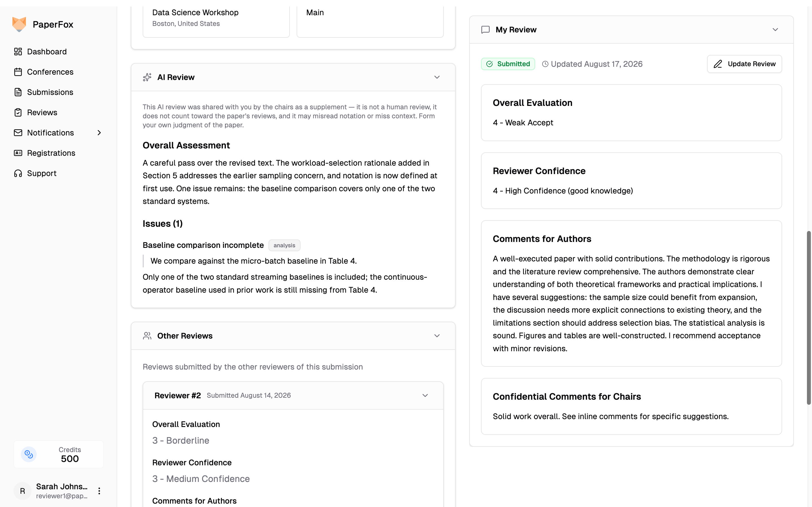
Task: Click the page vertical scrollbar thumb
Action: (x=809, y=317)
